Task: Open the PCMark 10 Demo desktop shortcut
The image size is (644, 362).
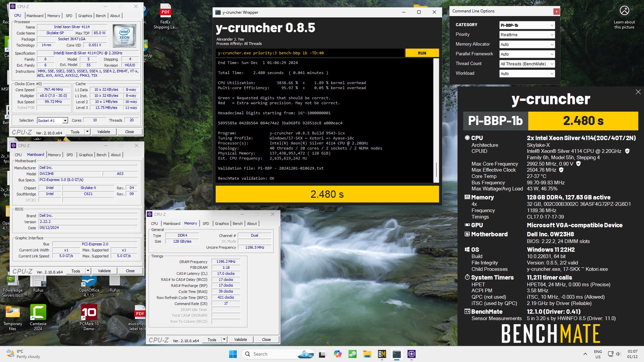Action: point(89,317)
